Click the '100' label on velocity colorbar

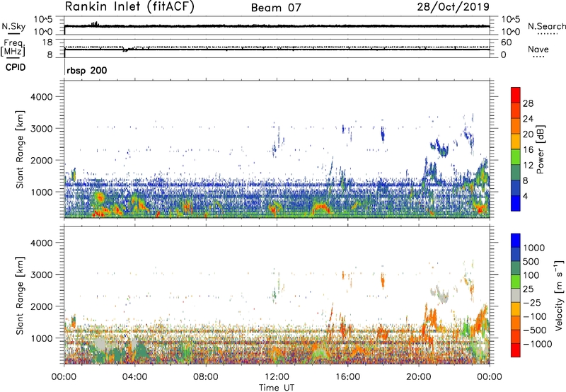531,275
